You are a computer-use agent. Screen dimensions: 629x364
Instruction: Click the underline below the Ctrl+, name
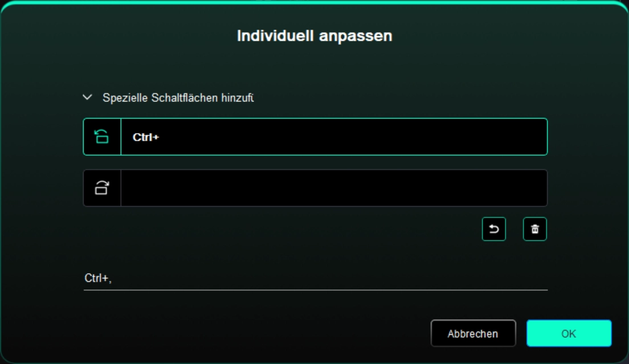click(315, 289)
